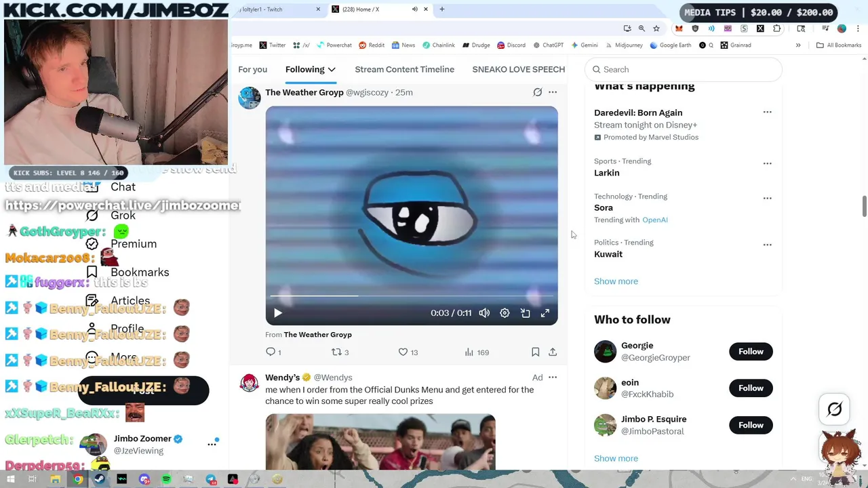Click the video progress bar
This screenshot has height=488, width=868.
pos(412,296)
